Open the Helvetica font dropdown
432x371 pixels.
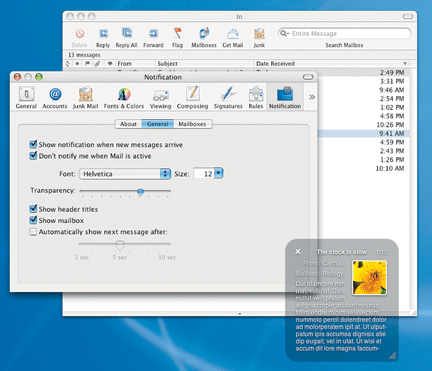pos(125,174)
